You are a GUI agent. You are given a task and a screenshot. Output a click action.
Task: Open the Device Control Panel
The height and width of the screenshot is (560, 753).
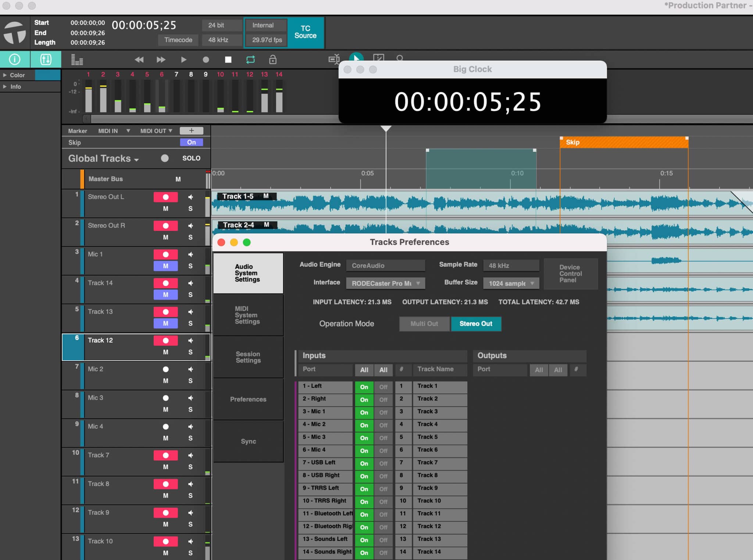(570, 274)
